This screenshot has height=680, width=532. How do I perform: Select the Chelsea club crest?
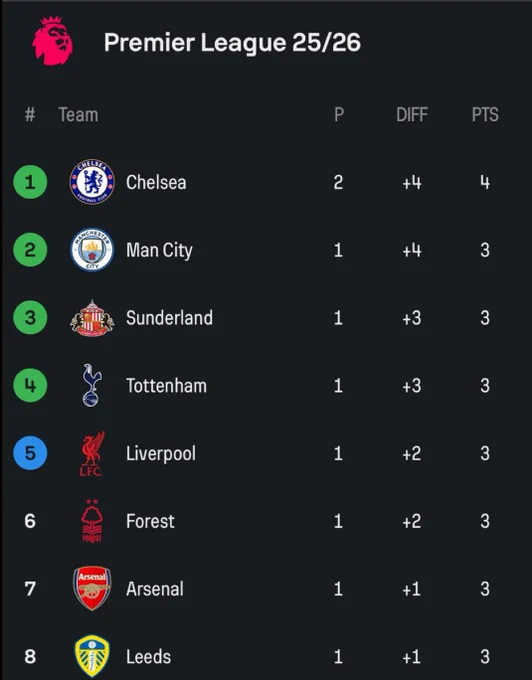coord(92,182)
